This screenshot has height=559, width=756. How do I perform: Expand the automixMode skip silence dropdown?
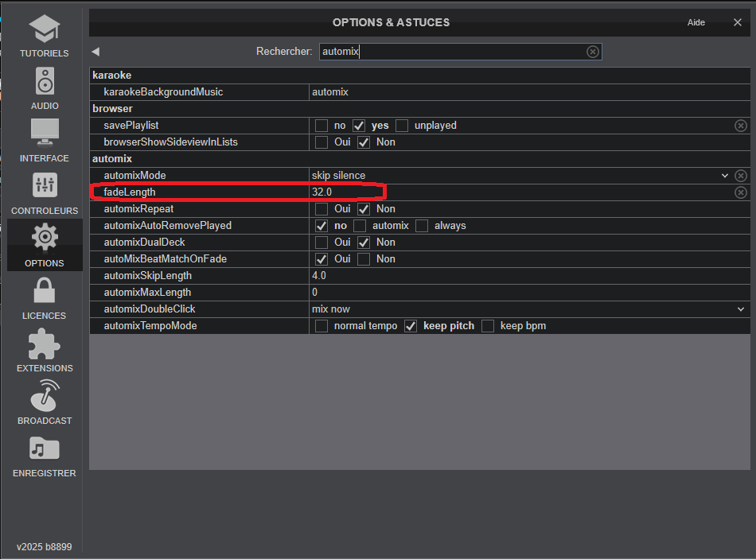tap(724, 176)
